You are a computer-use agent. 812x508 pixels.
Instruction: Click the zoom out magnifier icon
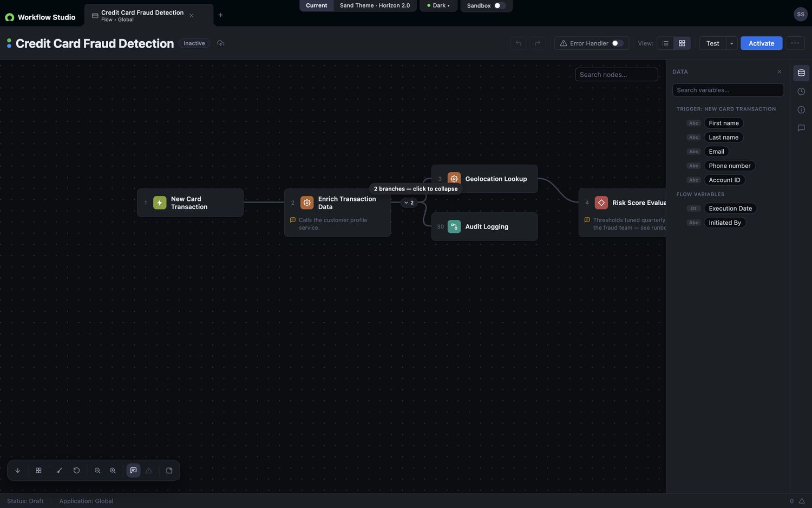pyautogui.click(x=97, y=471)
